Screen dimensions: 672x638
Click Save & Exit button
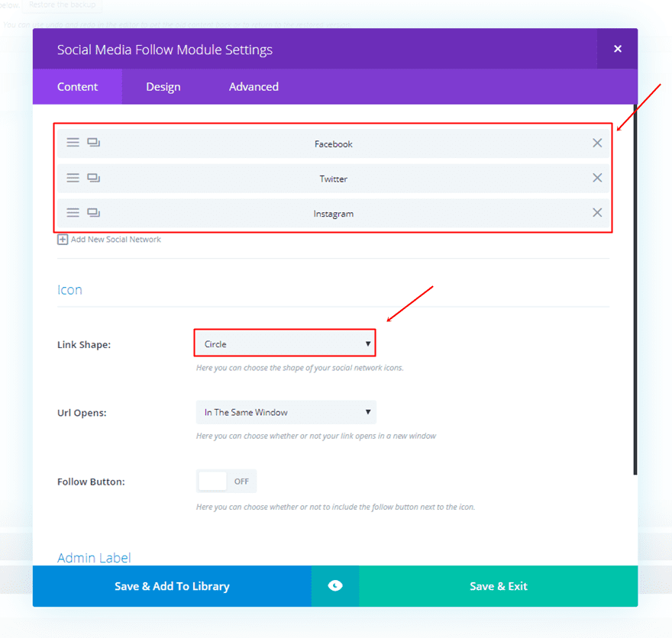(499, 586)
